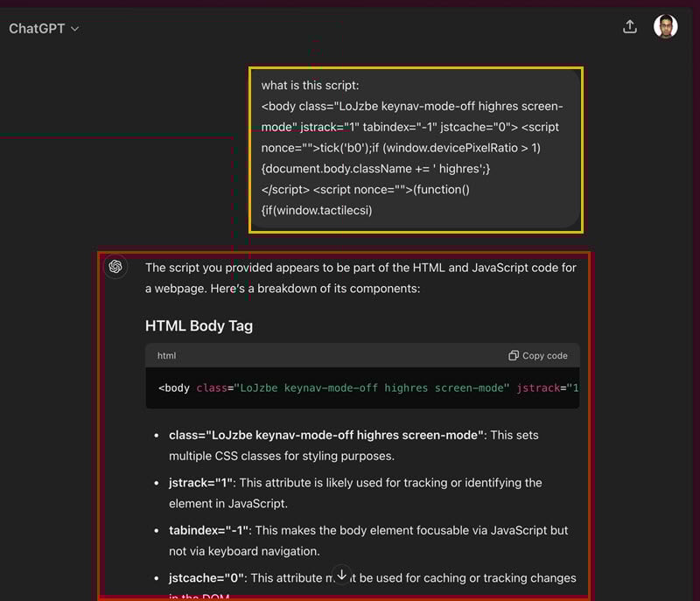Click the share conversation upload icon
This screenshot has width=700, height=601.
(x=629, y=27)
